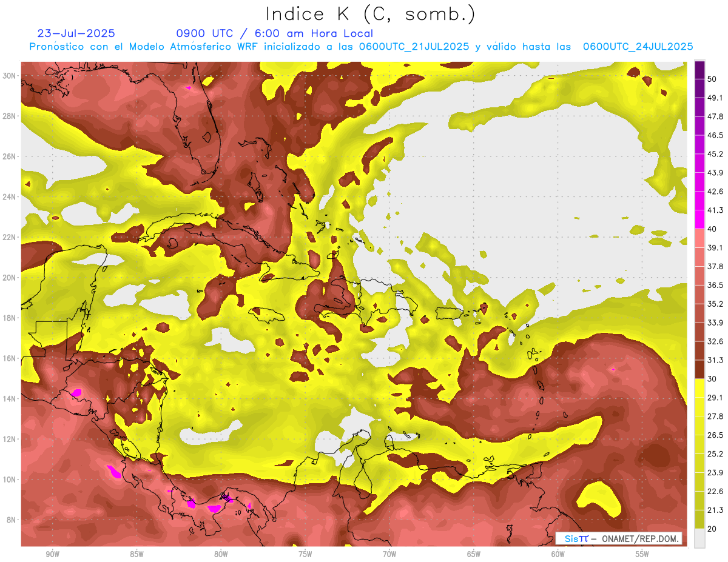
Task: Click the colorbar value label '29.1'
Action: [x=715, y=398]
